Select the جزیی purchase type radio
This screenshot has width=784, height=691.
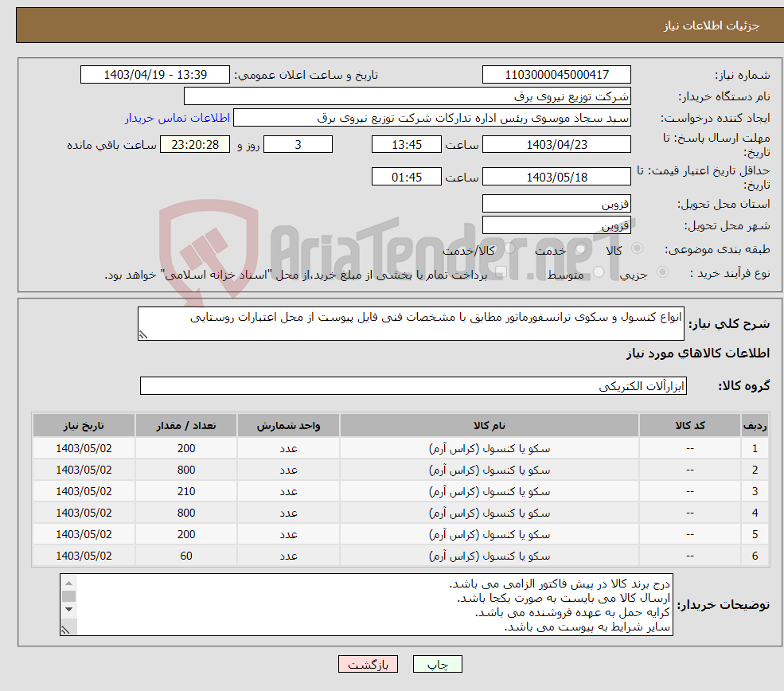click(x=662, y=272)
